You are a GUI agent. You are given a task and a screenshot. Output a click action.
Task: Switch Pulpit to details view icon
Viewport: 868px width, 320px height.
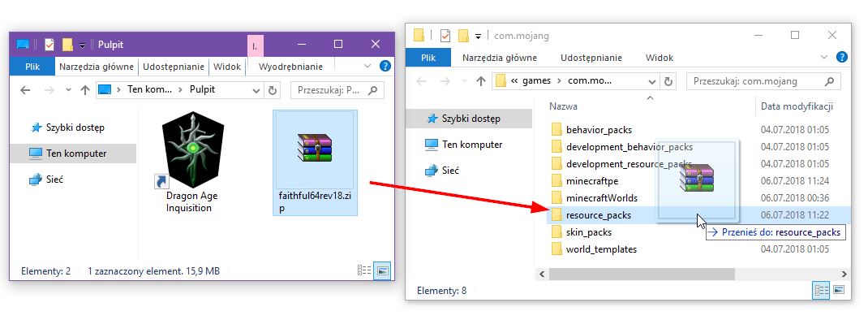click(363, 270)
